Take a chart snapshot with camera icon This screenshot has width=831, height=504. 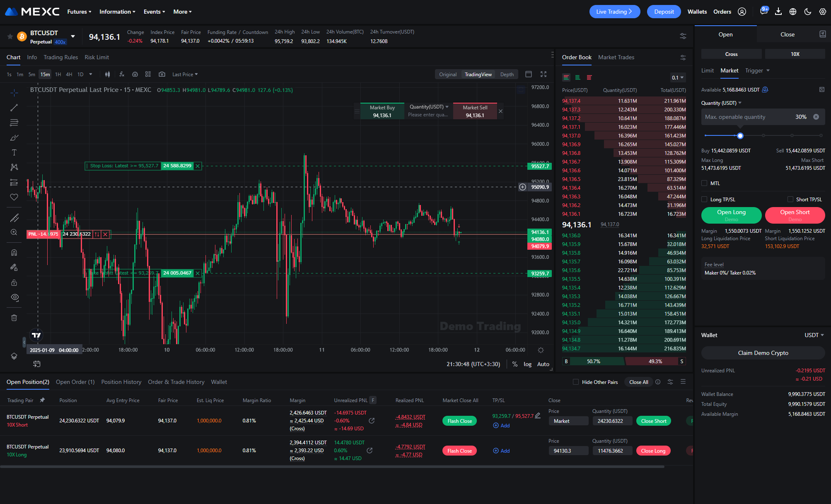point(162,74)
